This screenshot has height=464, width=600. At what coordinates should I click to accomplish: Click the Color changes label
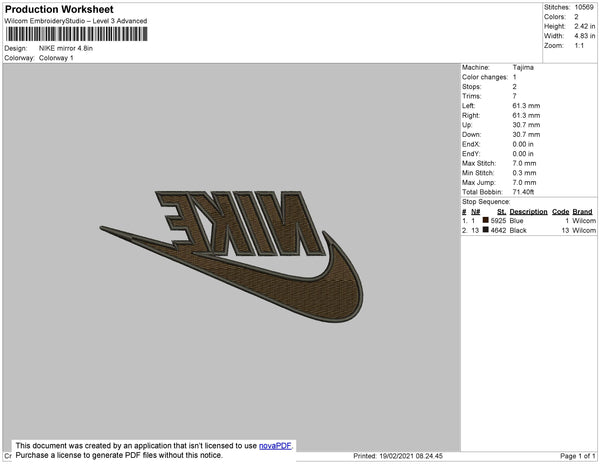click(x=485, y=77)
